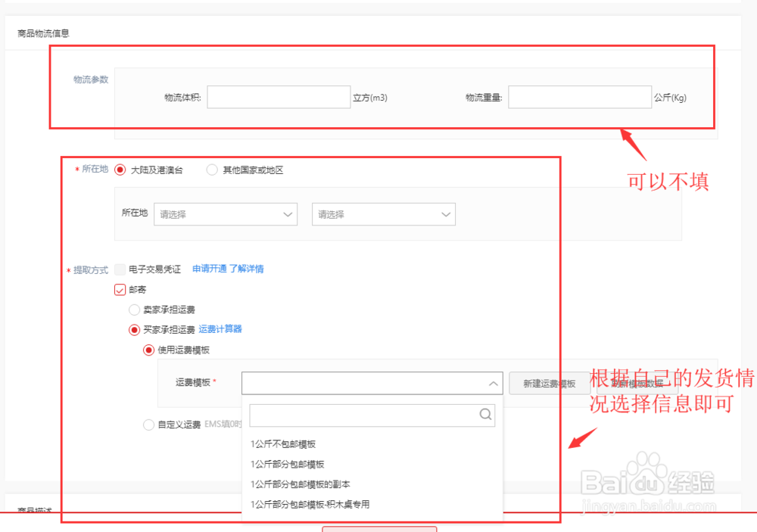Open the second 请选择 location dropdown

point(383,214)
